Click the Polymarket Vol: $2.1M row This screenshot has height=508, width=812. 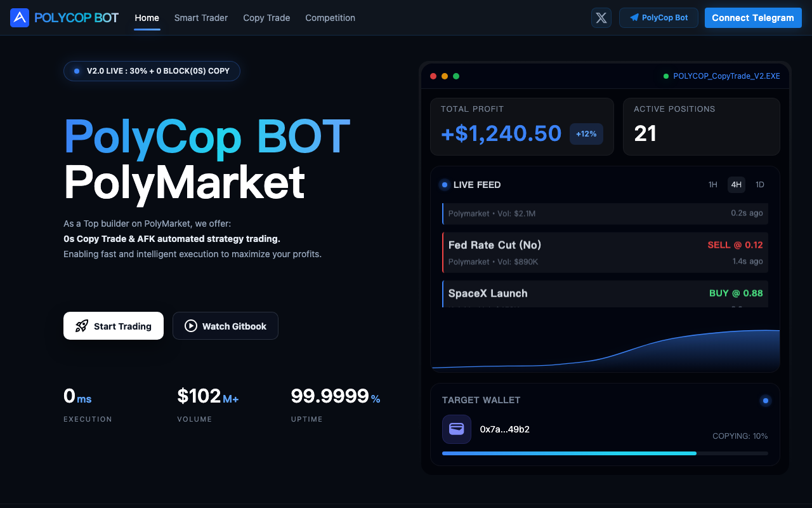(605, 214)
